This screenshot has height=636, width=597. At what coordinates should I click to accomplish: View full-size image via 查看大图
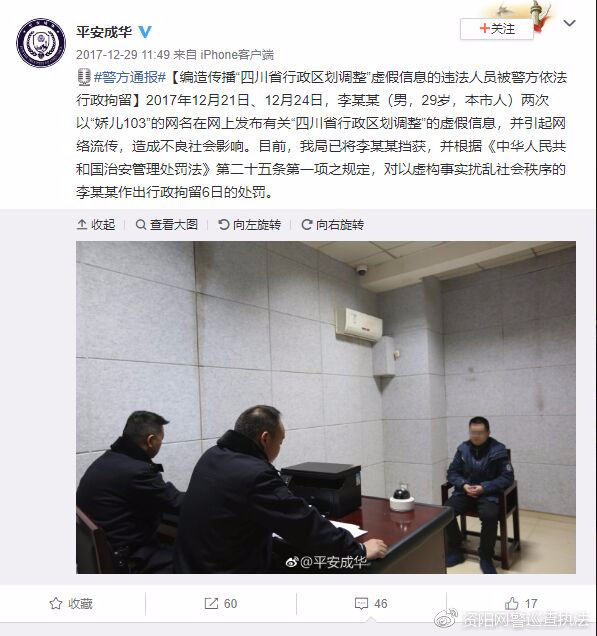(x=167, y=224)
